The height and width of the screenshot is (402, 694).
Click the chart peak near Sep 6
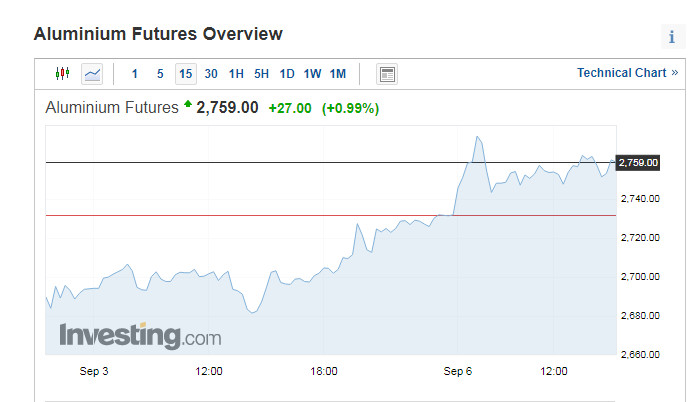pos(479,138)
